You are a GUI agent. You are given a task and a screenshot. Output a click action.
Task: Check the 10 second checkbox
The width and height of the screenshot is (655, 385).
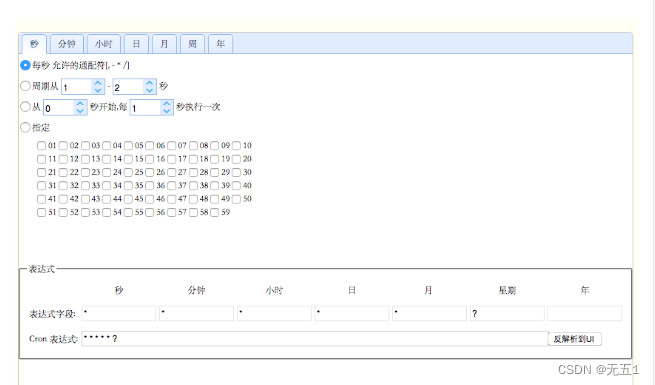point(236,145)
